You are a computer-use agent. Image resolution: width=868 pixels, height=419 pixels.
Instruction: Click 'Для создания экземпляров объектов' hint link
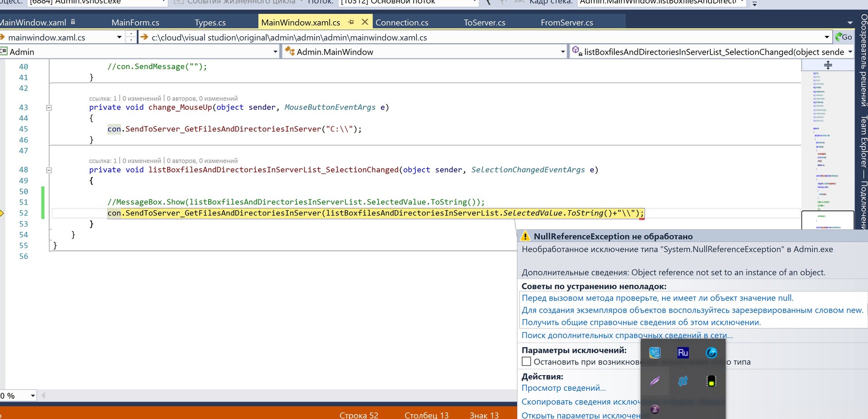click(x=693, y=310)
